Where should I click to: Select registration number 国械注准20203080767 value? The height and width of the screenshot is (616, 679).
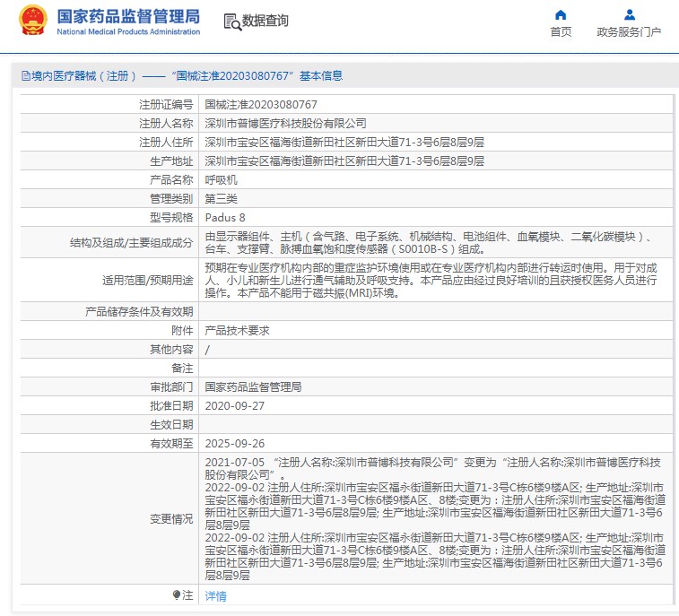coord(261,104)
